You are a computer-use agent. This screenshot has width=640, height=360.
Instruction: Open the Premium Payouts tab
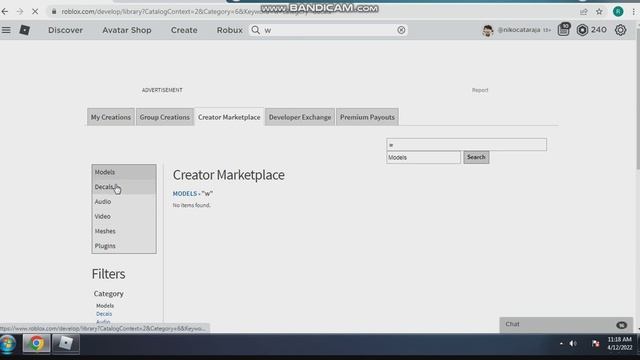tap(367, 117)
